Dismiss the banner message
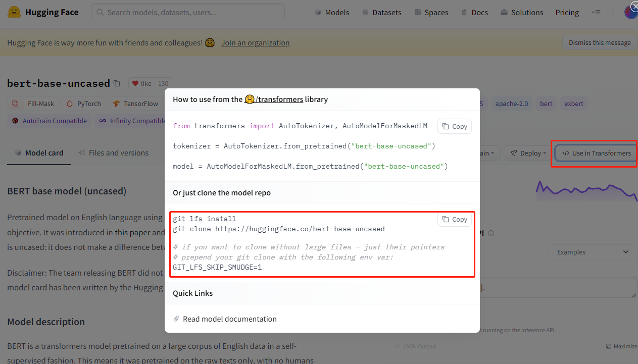 tap(600, 43)
